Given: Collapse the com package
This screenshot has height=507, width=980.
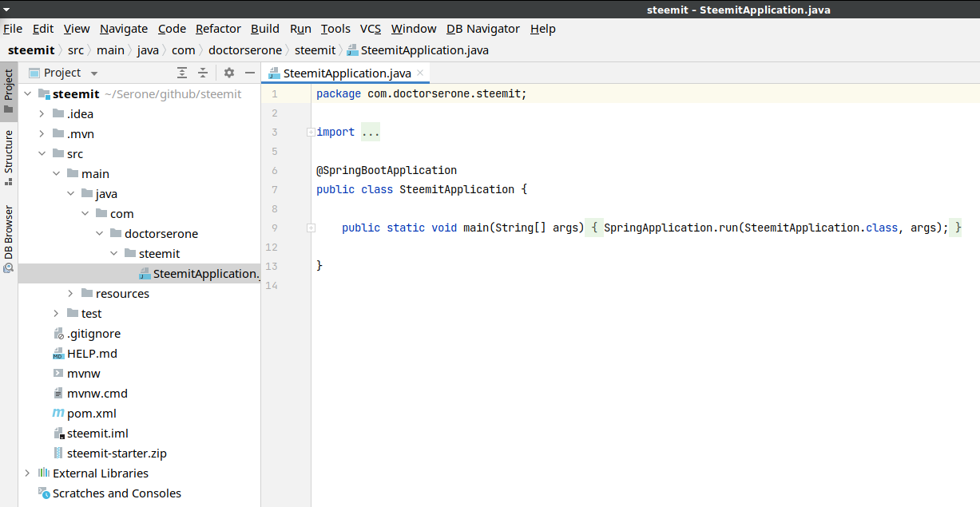Looking at the screenshot, I should 85,214.
